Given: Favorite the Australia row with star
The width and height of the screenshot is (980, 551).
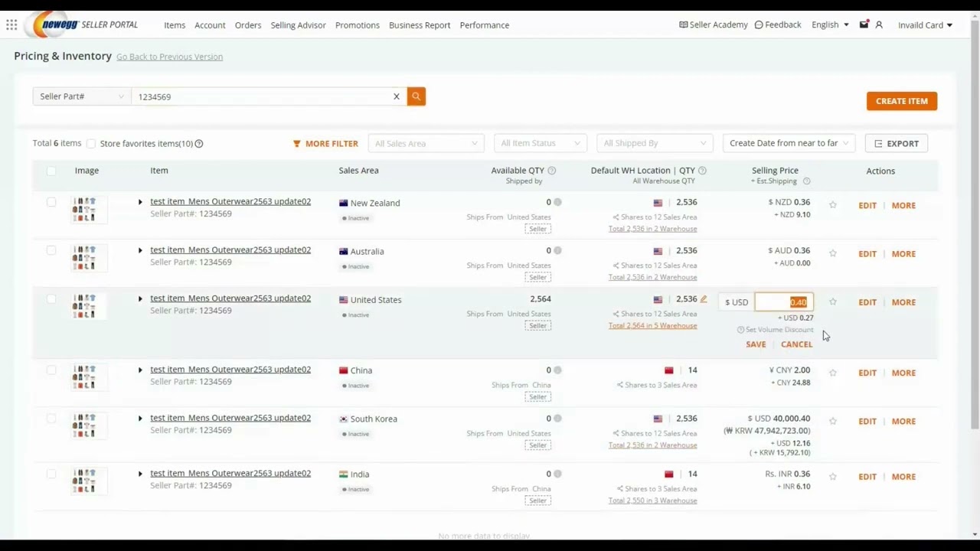Looking at the screenshot, I should tap(833, 253).
